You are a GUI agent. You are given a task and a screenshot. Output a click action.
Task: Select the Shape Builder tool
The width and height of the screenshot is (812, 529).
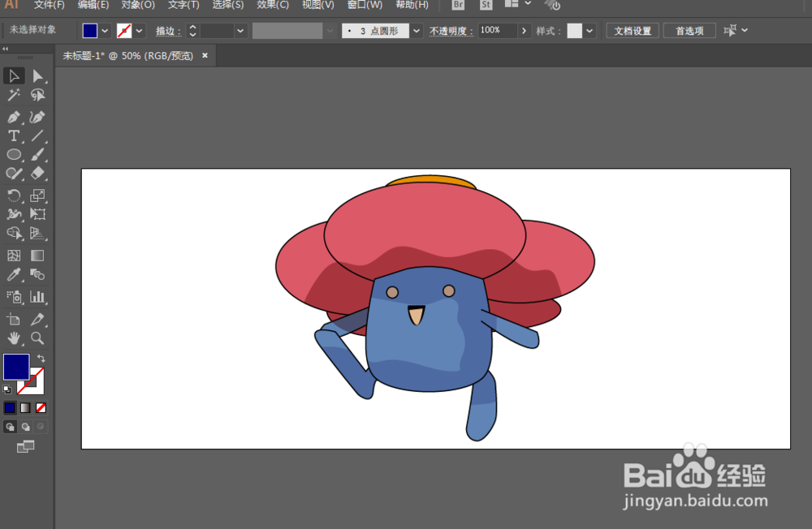tap(14, 233)
